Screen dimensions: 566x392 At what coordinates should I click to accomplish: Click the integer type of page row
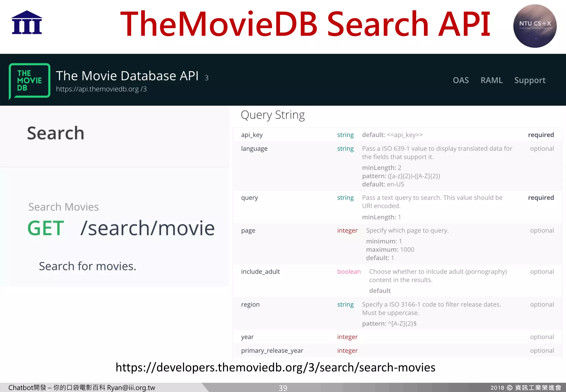[347, 231]
